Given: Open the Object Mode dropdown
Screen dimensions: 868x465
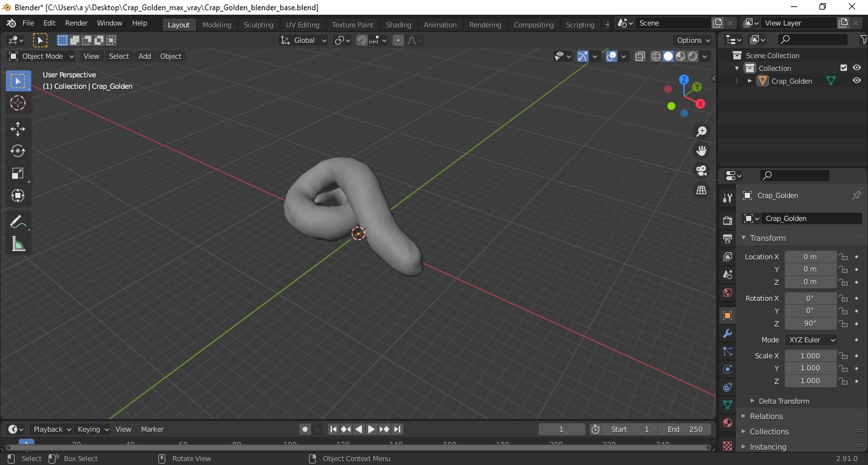Looking at the screenshot, I should click(x=41, y=56).
